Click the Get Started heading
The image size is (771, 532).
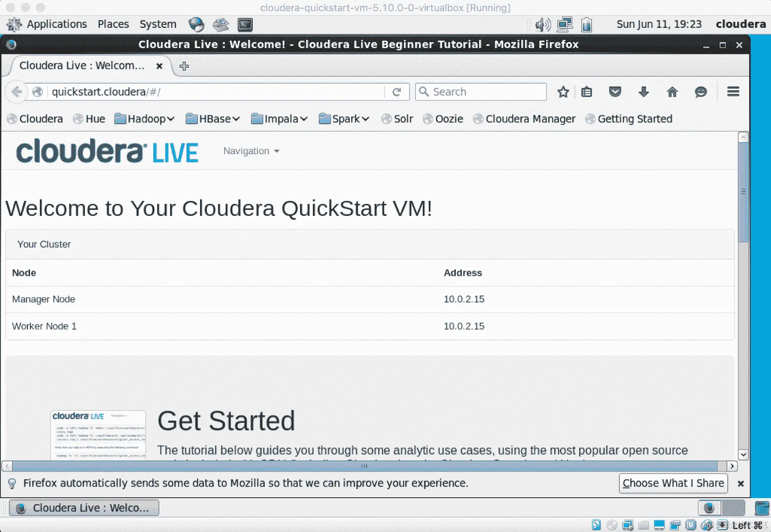(x=226, y=421)
